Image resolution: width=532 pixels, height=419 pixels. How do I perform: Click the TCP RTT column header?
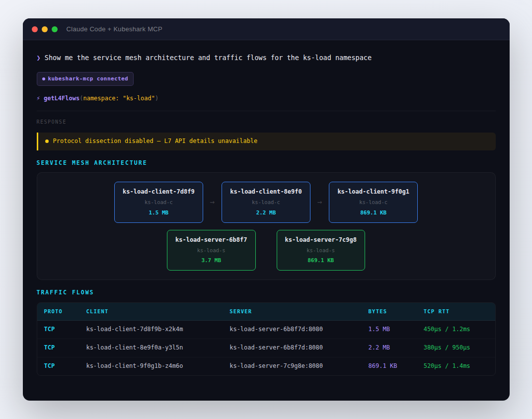coord(436,311)
